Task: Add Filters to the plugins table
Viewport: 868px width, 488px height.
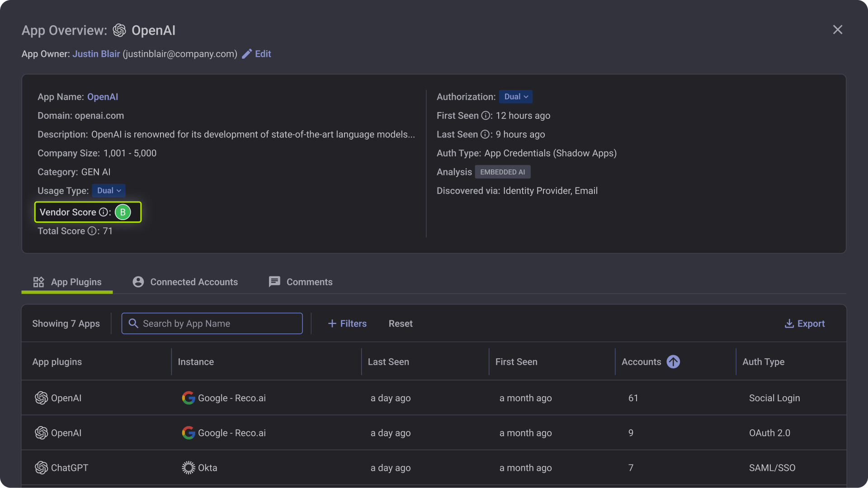Action: [x=347, y=324]
